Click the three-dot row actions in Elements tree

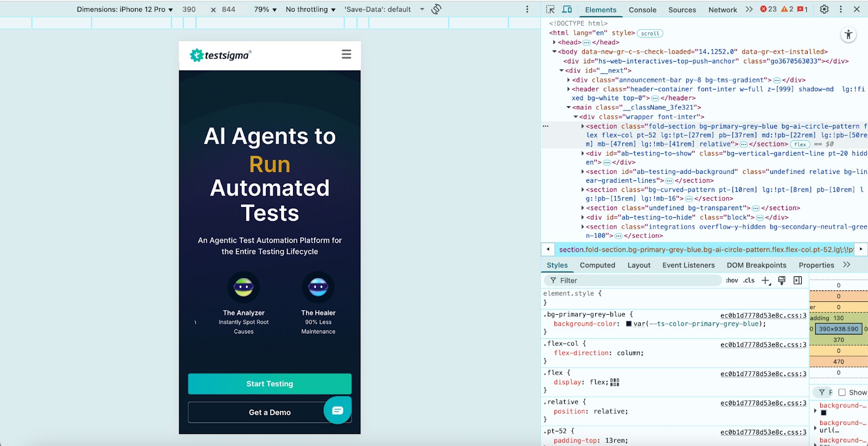(x=546, y=126)
